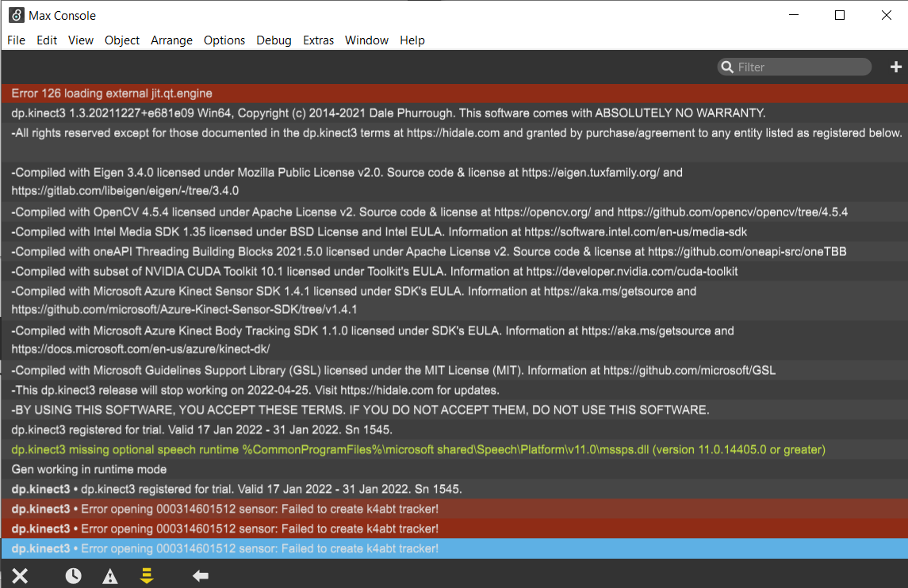Select the dp.kinect3 copyright version line
This screenshot has width=908, height=588.
point(454,113)
